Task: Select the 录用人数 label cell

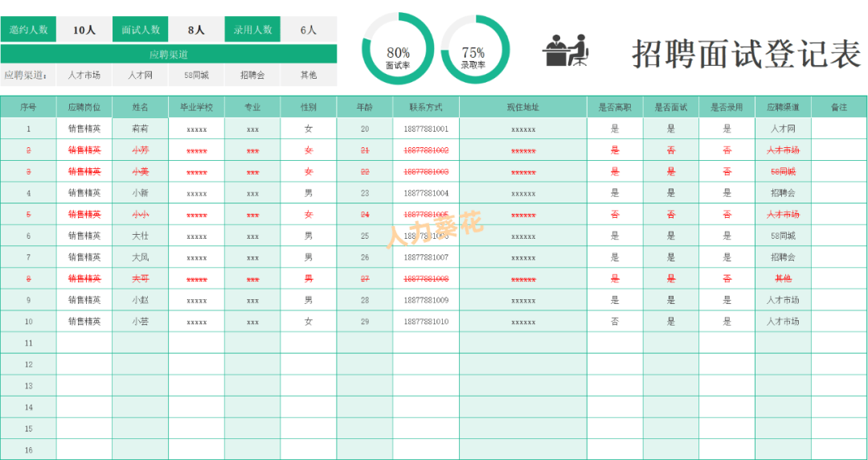Action: coord(252,30)
